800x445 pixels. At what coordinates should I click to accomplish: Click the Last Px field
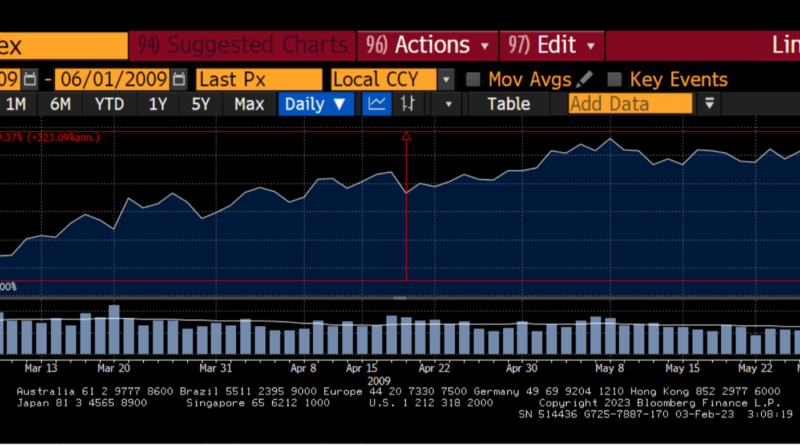tap(258, 79)
